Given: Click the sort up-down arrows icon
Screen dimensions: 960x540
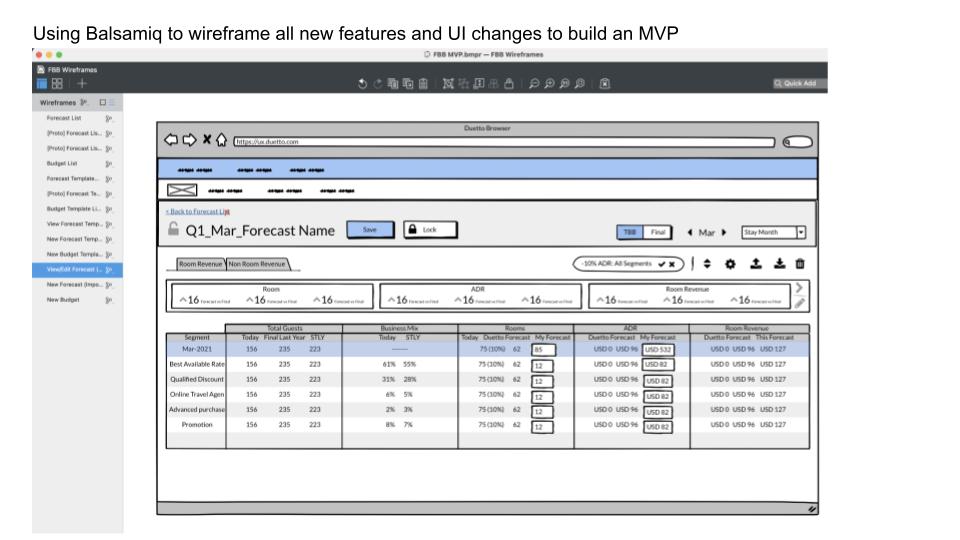Looking at the screenshot, I should tap(707, 264).
